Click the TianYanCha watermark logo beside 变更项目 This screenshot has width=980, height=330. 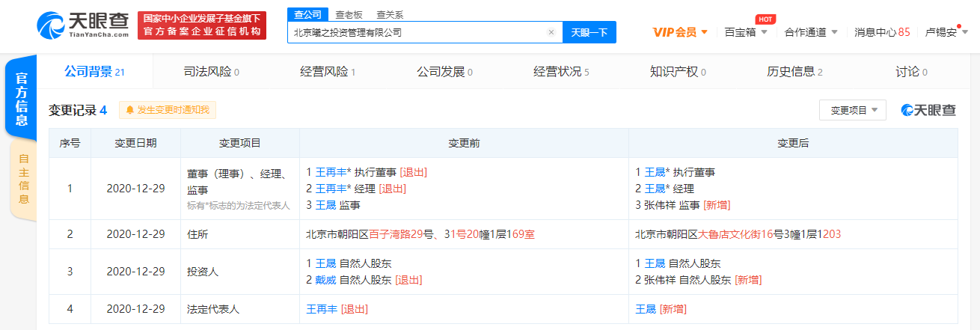[x=928, y=110]
